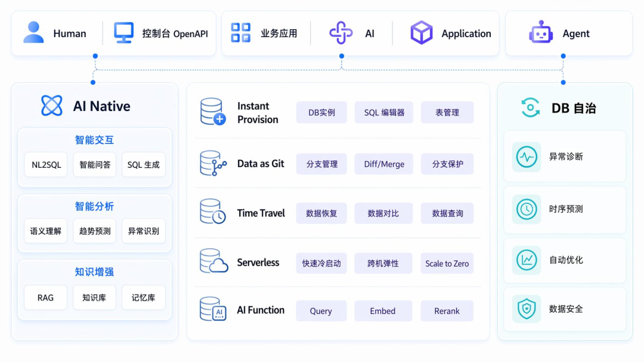The width and height of the screenshot is (644, 363).
Task: Click the Application cube icon
Action: 422,32
